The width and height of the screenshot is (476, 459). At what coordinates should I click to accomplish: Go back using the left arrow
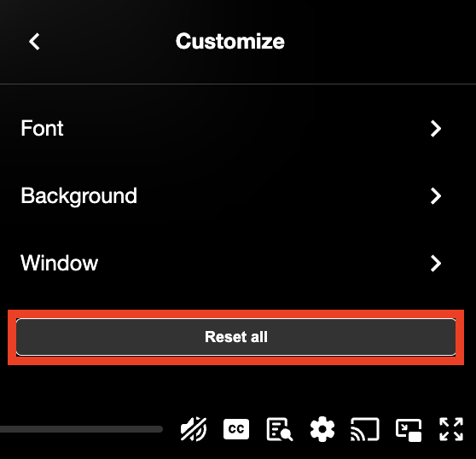[x=34, y=41]
